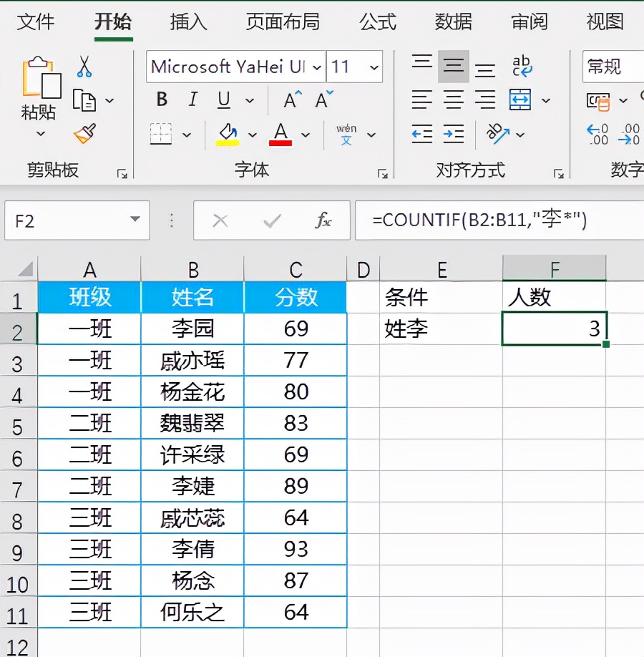Screen dimensions: 644x657
Task: Toggle Italic formatting
Action: (x=192, y=100)
